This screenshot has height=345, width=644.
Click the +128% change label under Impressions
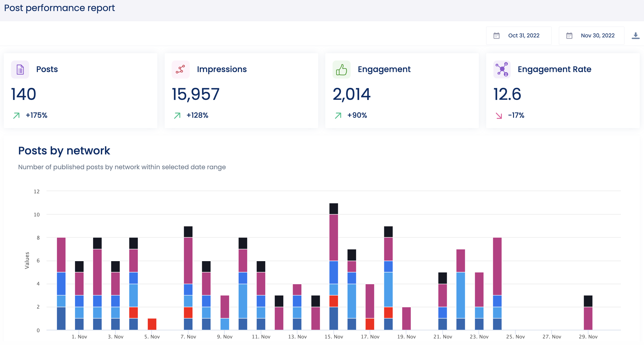(198, 116)
